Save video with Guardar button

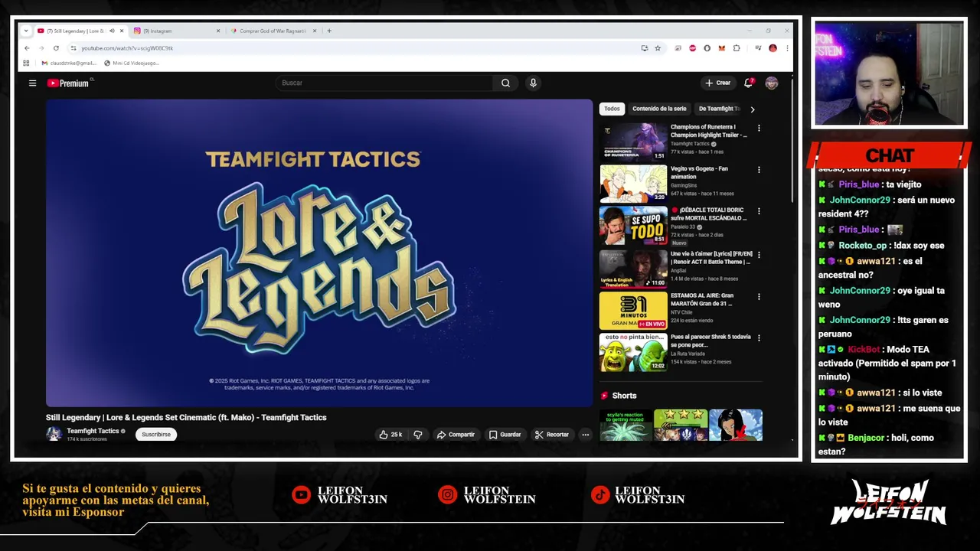click(505, 435)
